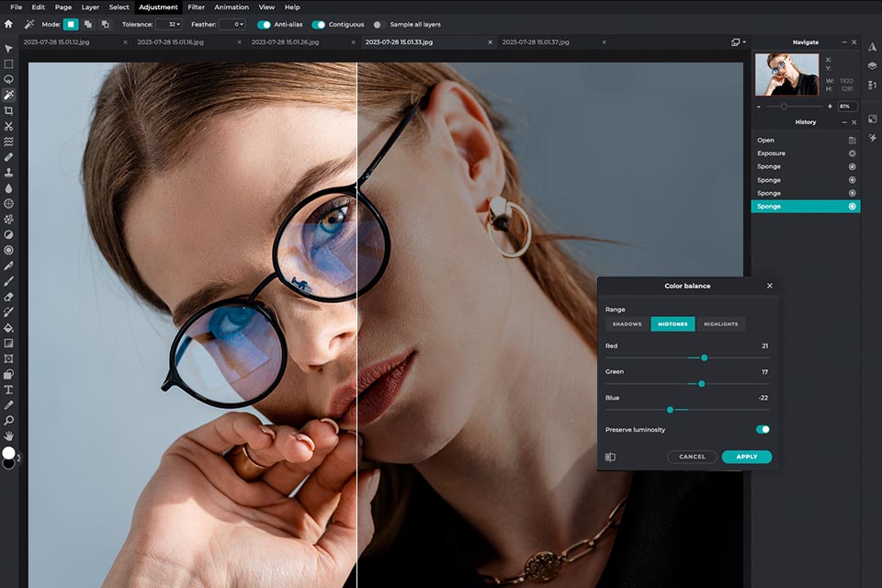Image resolution: width=882 pixels, height=588 pixels.
Task: Click the zoom percentage field
Action: (x=846, y=107)
